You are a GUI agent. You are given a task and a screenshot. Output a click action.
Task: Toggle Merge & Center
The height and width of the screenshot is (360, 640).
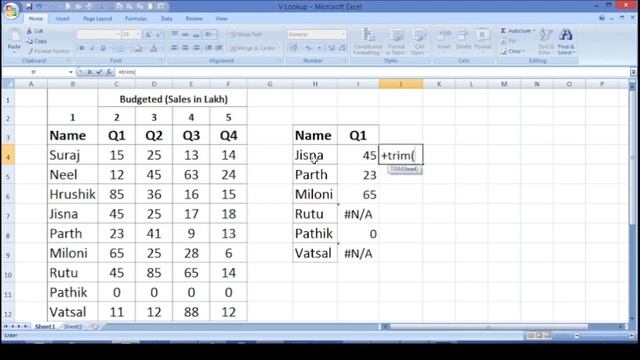pyautogui.click(x=253, y=48)
